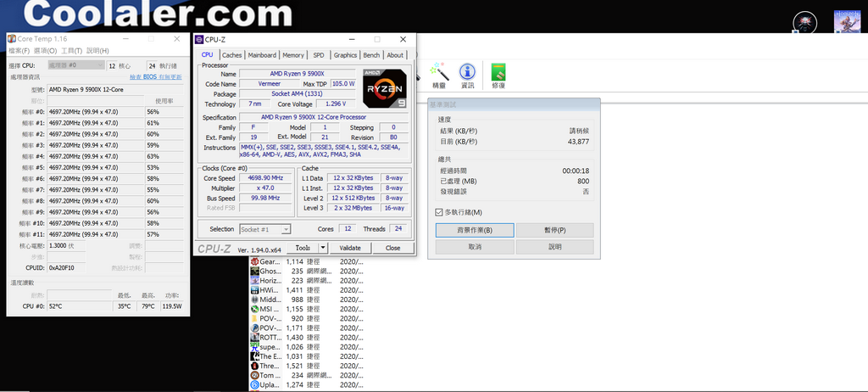Image resolution: width=868 pixels, height=392 pixels.
Task: Select the Thre... list entry icon
Action: 254,366
